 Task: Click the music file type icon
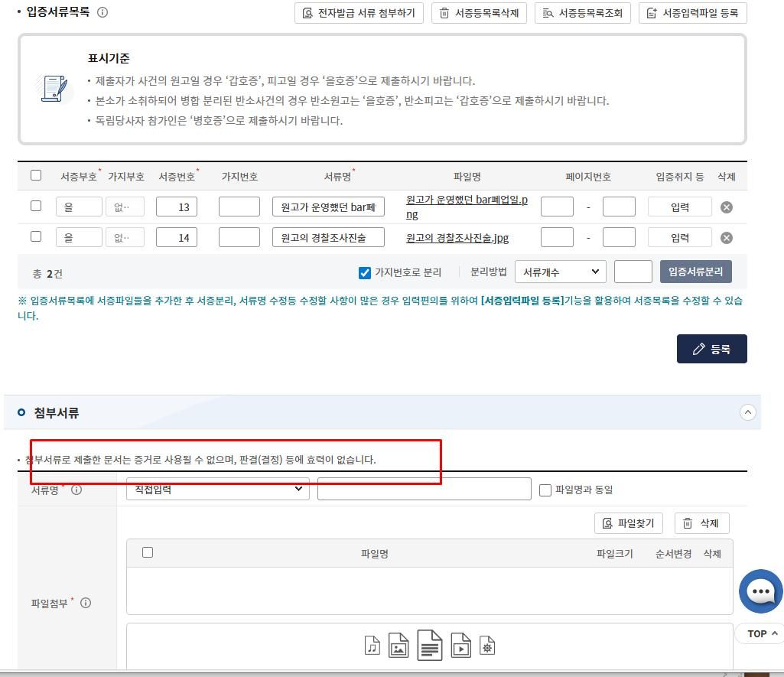coord(372,646)
